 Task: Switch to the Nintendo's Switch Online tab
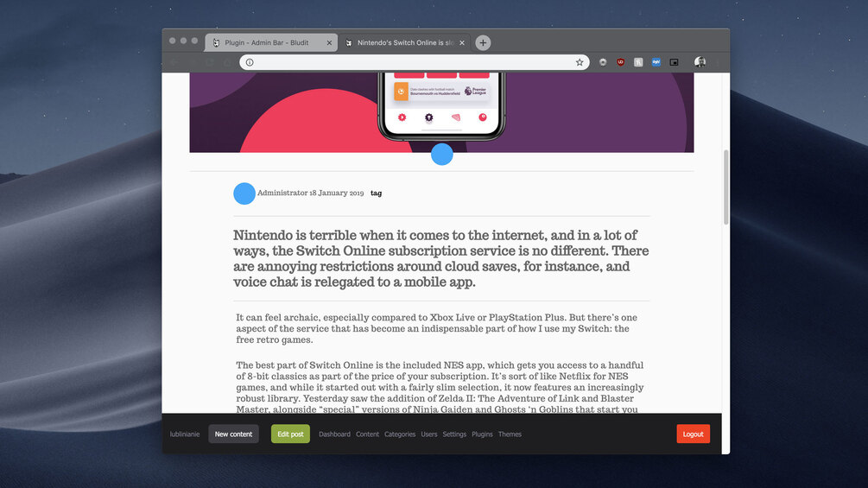405,42
